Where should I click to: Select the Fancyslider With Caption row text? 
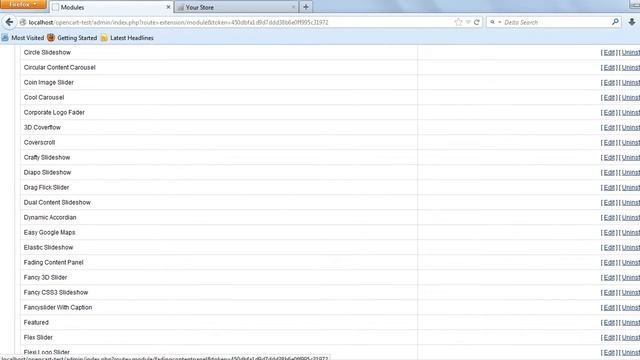click(58, 308)
